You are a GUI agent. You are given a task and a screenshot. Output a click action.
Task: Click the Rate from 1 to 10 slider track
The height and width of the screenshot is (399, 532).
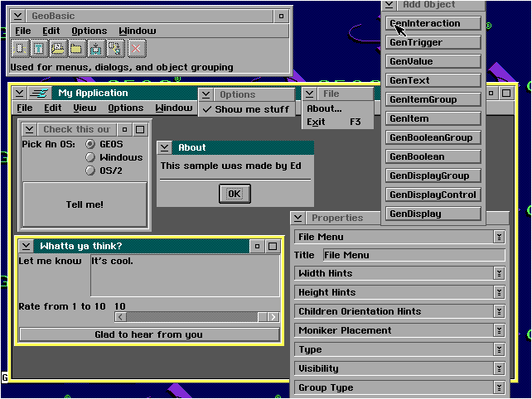coord(191,317)
